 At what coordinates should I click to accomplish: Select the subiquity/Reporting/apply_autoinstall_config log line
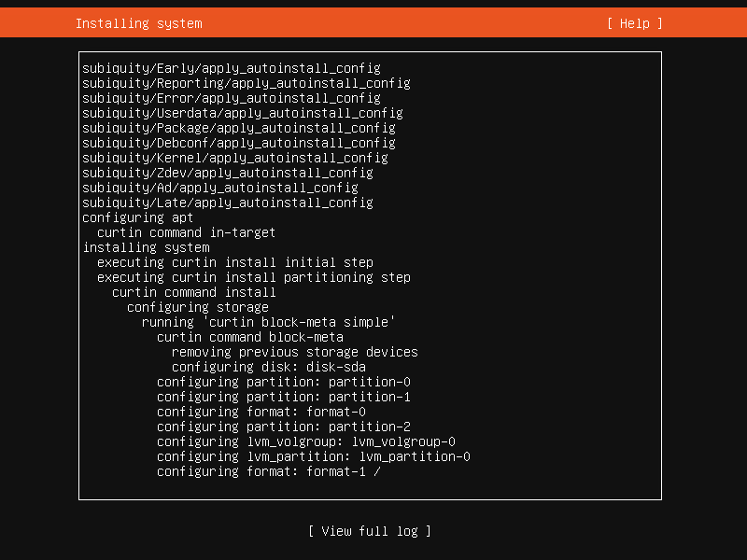click(x=246, y=83)
